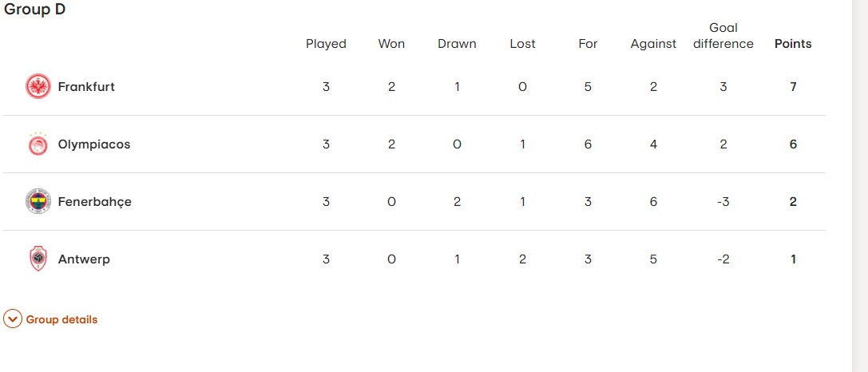The image size is (868, 372).
Task: Open the Group details link text
Action: coord(61,319)
